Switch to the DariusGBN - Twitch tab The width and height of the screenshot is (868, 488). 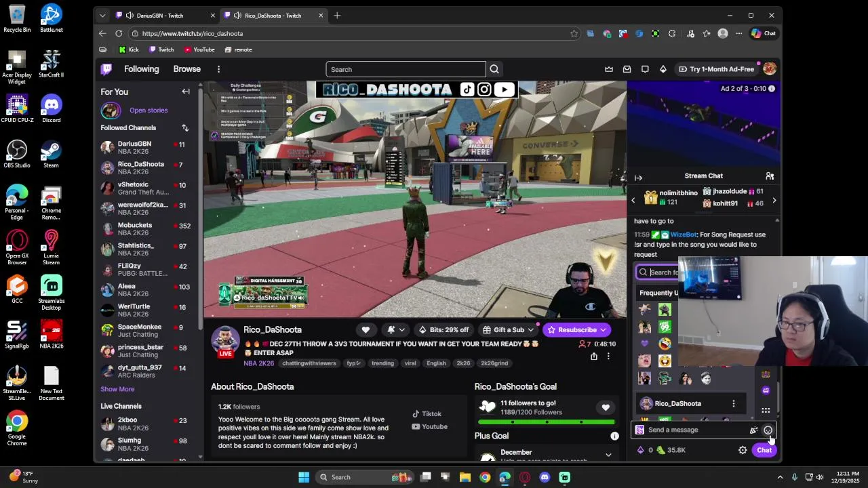click(x=165, y=15)
